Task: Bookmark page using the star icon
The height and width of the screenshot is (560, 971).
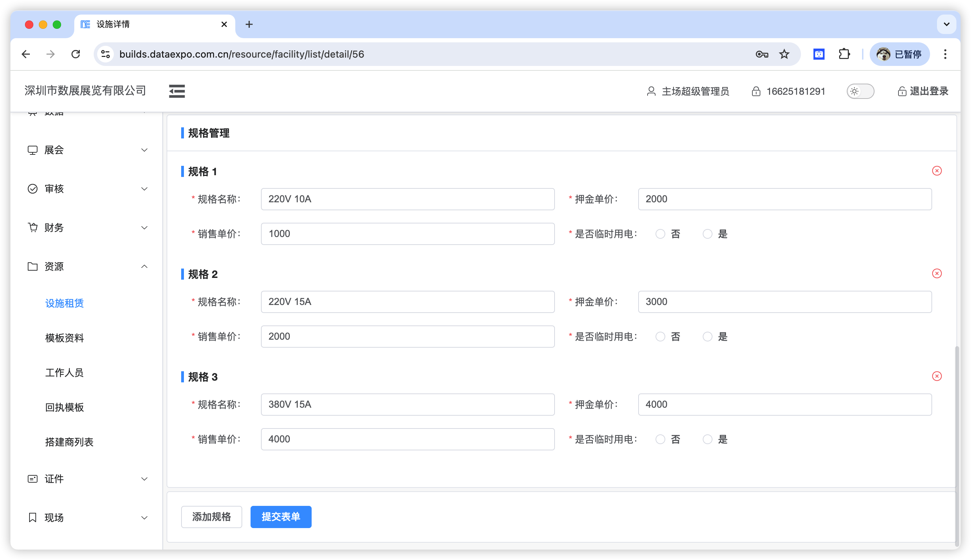Action: coord(784,54)
